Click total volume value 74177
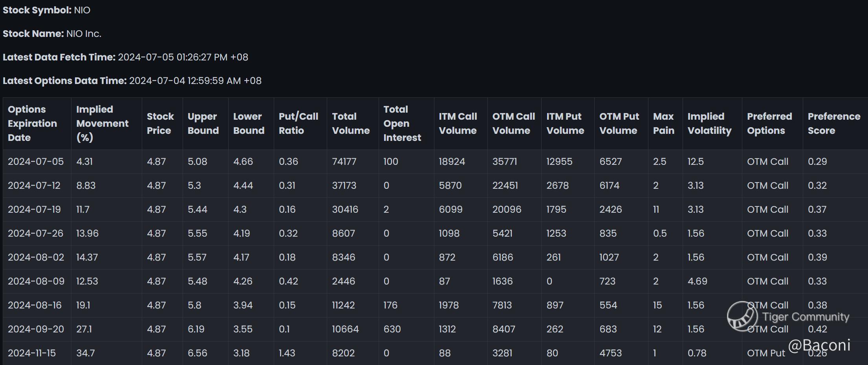The height and width of the screenshot is (365, 868). click(344, 161)
